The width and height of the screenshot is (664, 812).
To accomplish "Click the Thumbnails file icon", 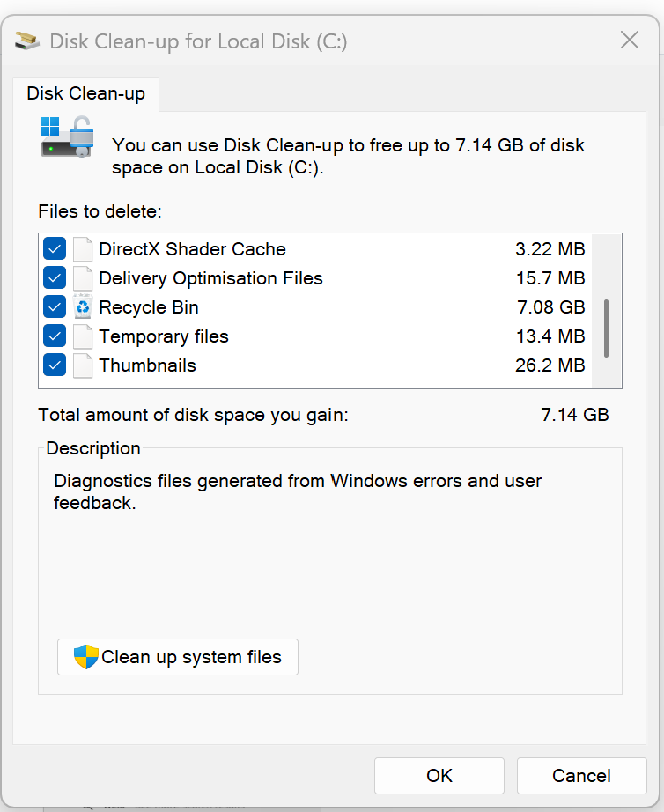I will pyautogui.click(x=83, y=365).
